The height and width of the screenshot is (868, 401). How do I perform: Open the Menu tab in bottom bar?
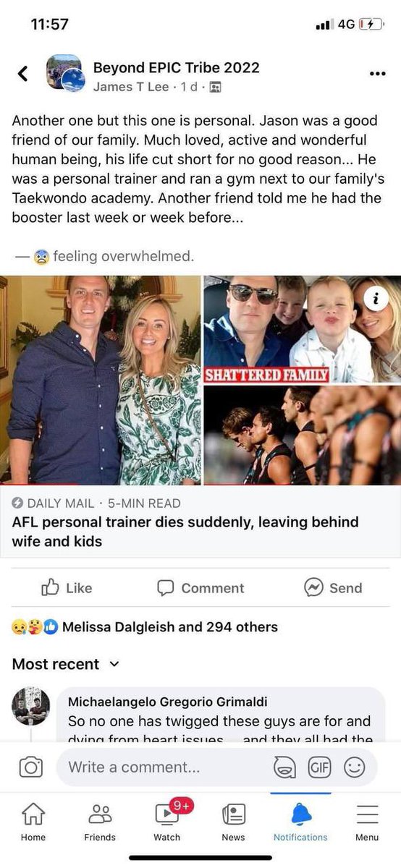[367, 822]
